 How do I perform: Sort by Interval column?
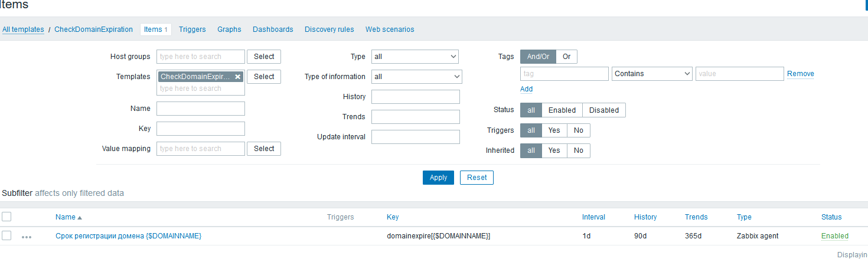(593, 217)
